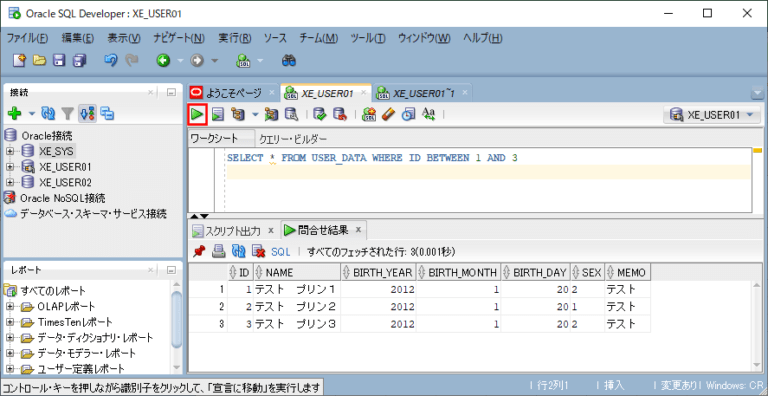Expand the XE_USER01 connection node

click(x=10, y=167)
